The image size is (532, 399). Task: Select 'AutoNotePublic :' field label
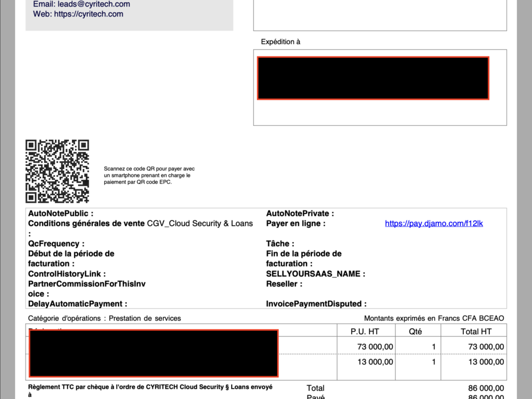(61, 213)
